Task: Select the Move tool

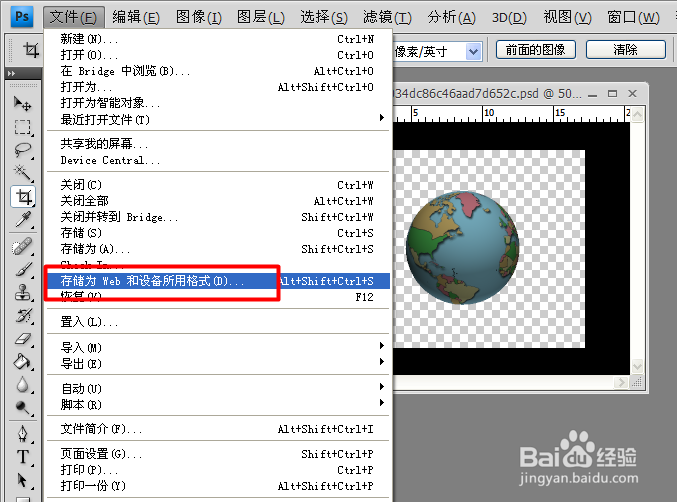Action: [x=22, y=104]
